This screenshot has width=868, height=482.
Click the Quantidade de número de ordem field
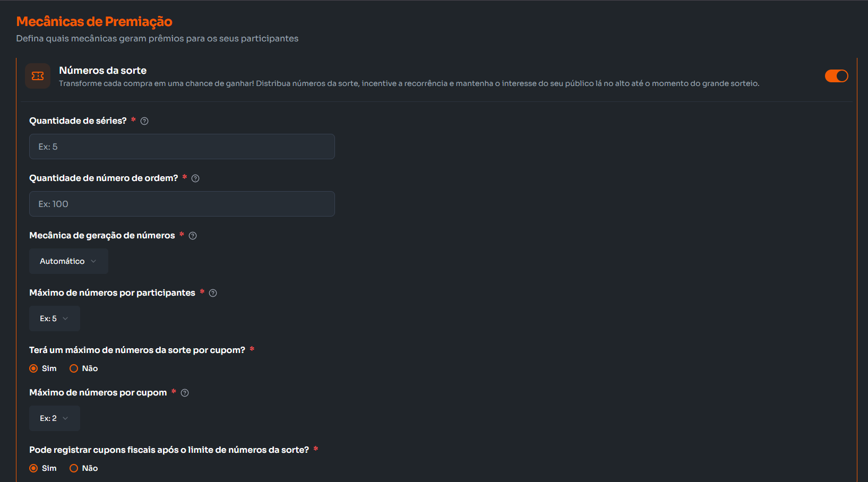coord(182,204)
